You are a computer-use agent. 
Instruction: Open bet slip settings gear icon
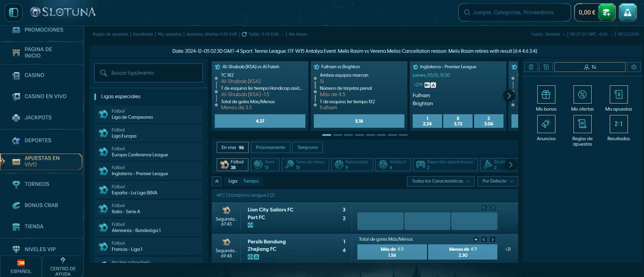[x=634, y=67]
